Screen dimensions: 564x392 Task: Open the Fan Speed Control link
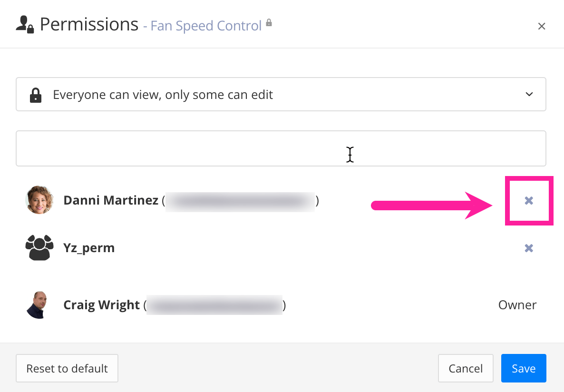point(205,26)
